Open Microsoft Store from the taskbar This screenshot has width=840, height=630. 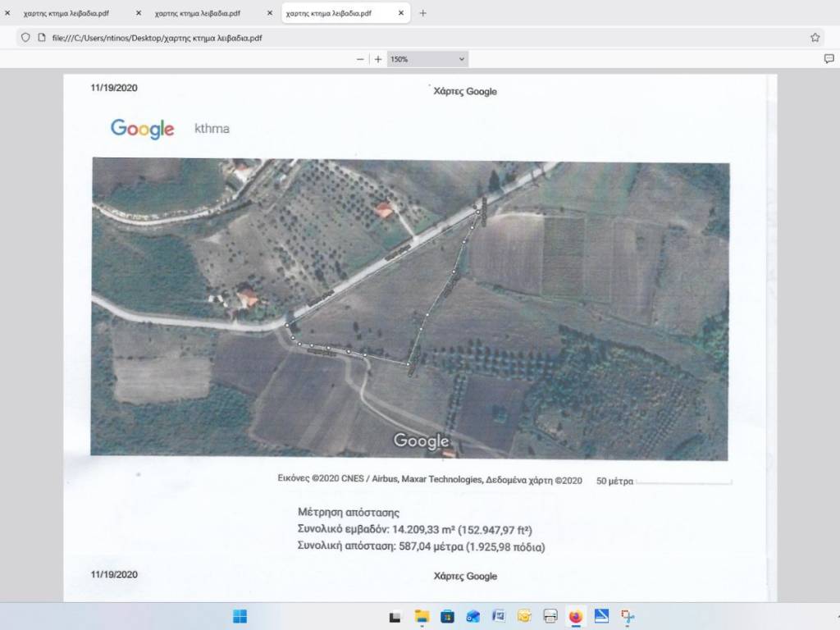click(447, 616)
